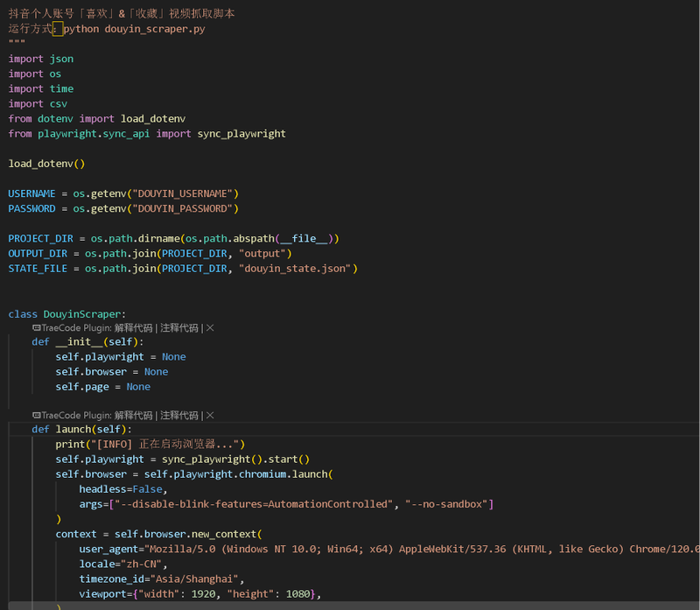The image size is (700, 610).
Task: Place cursor on the "import json" line
Action: [41, 59]
